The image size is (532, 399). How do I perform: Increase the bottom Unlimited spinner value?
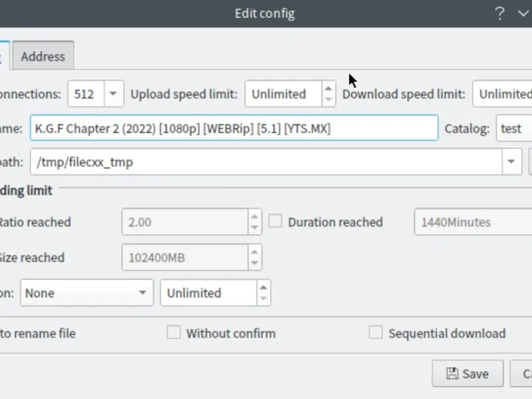[263, 287]
